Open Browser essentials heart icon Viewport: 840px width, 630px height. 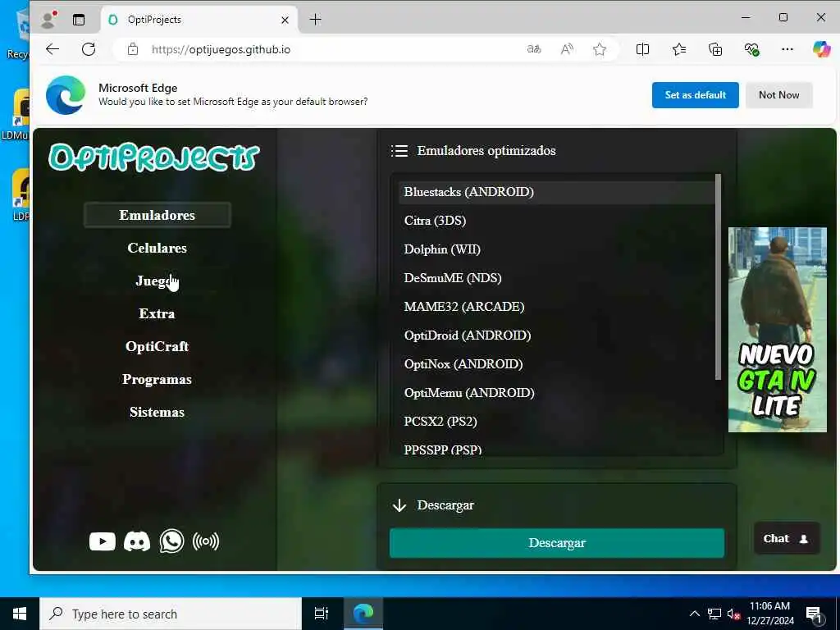751,49
